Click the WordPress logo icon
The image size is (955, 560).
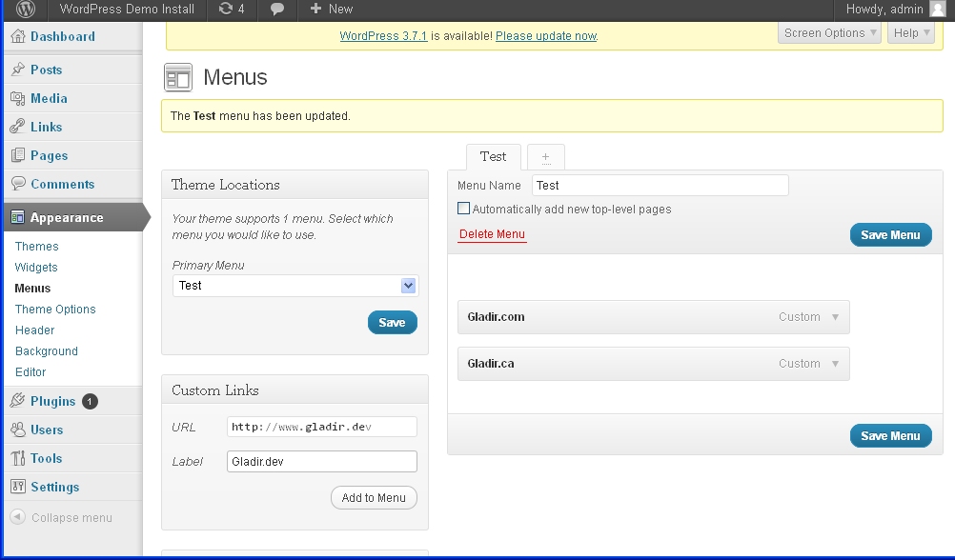[26, 10]
